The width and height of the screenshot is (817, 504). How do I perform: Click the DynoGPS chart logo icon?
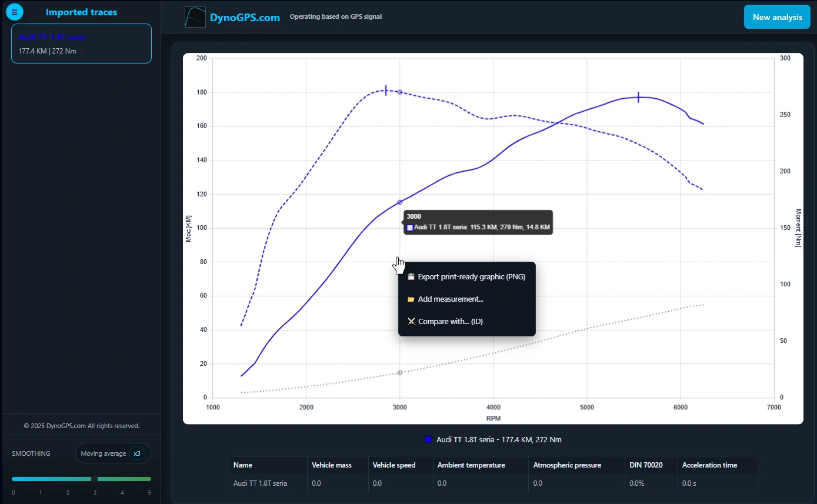195,17
